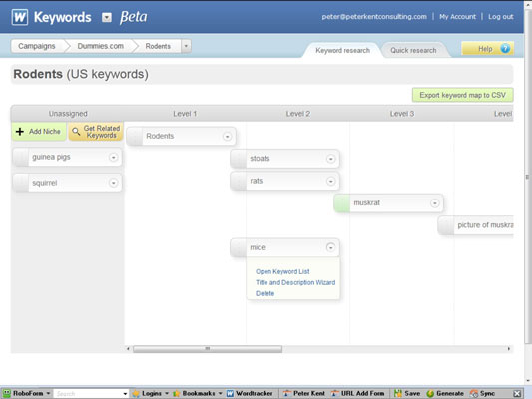Screen dimensions: 532x399
Task: Expand the rats niche menu arrow
Action: [x=330, y=181]
